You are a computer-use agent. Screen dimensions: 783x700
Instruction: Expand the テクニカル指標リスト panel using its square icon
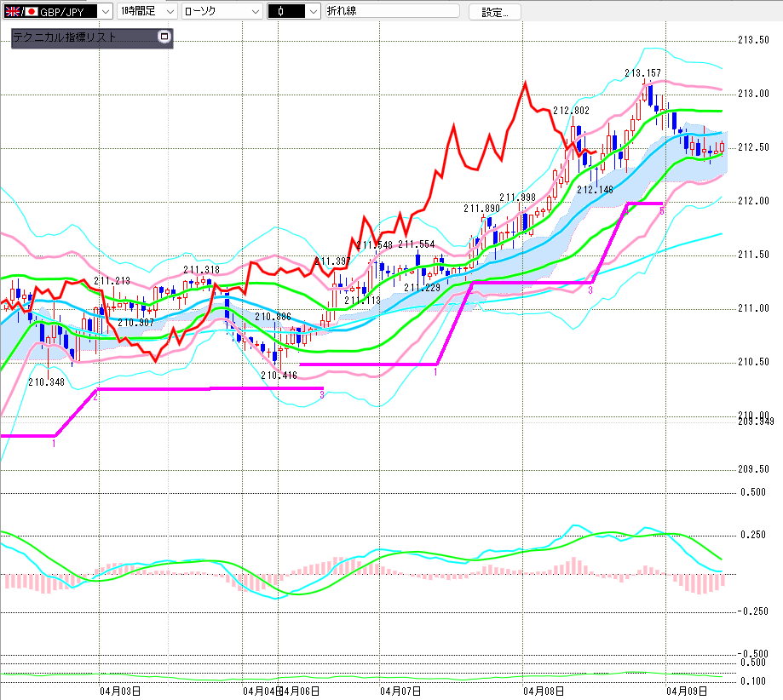164,37
